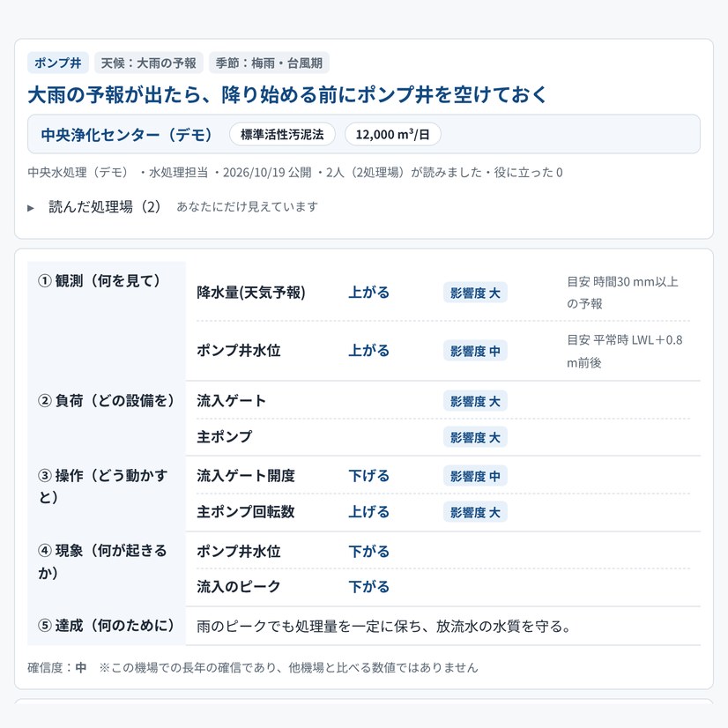Click the ポンプ井 tag chip
728x728 pixels.
[x=58, y=63]
